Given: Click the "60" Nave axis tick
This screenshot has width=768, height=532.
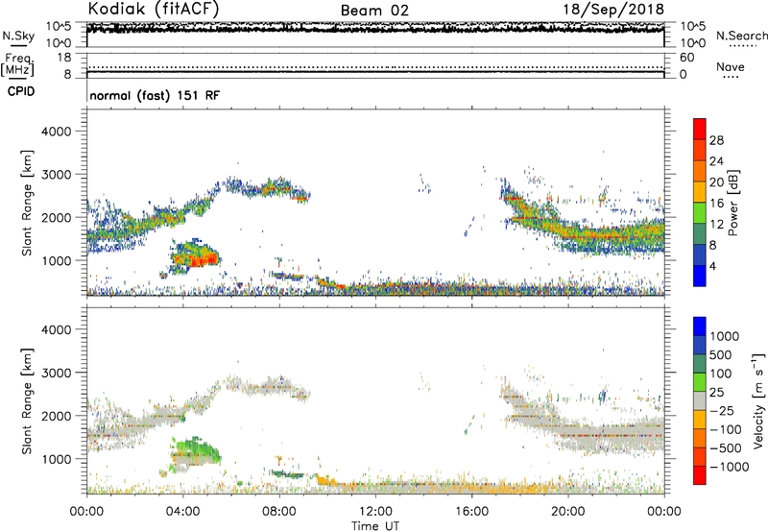Looking at the screenshot, I should click(x=687, y=58).
